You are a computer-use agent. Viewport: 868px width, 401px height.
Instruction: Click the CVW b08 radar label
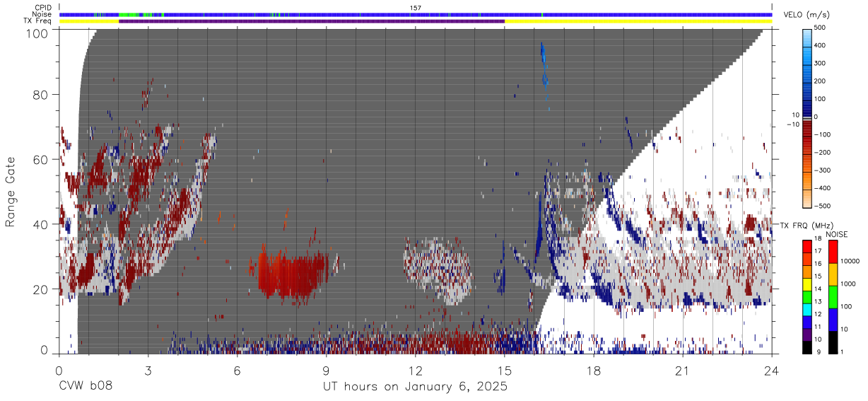pyautogui.click(x=86, y=387)
